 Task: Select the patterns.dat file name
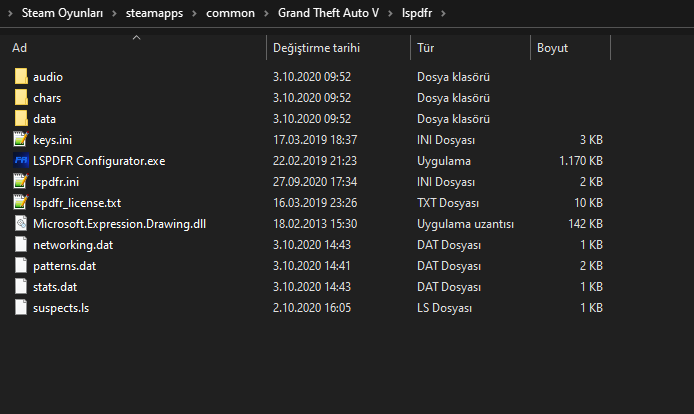(x=63, y=266)
